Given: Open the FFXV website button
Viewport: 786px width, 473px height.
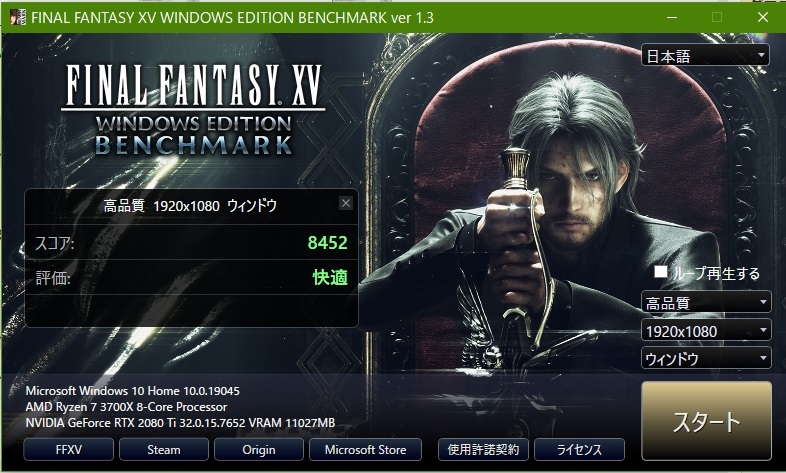Looking at the screenshot, I should tap(69, 449).
